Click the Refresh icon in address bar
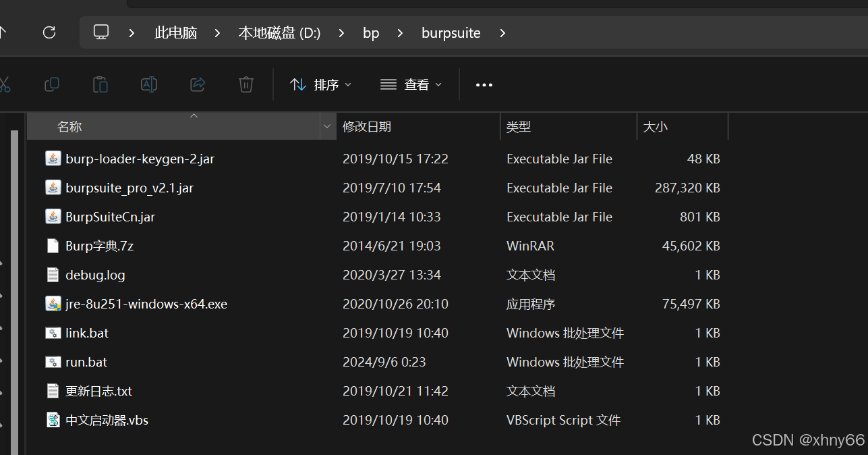868x455 pixels. [x=49, y=32]
